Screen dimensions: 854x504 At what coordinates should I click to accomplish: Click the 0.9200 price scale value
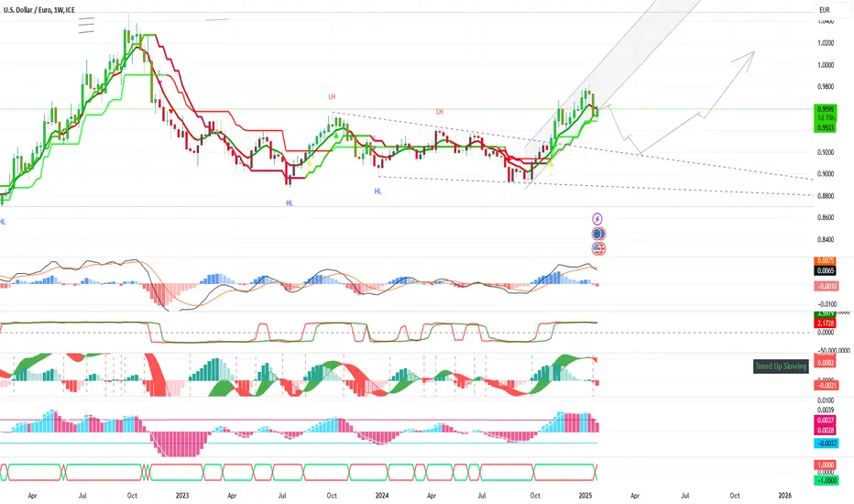click(826, 152)
